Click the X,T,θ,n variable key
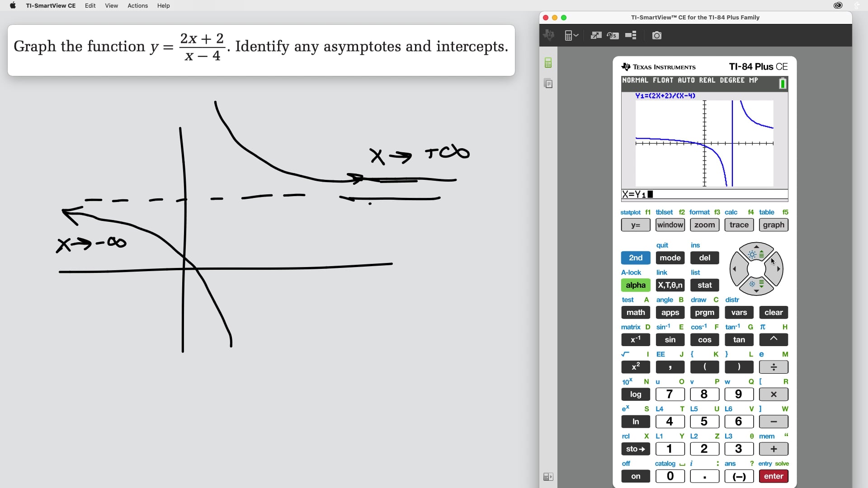 pyautogui.click(x=670, y=285)
